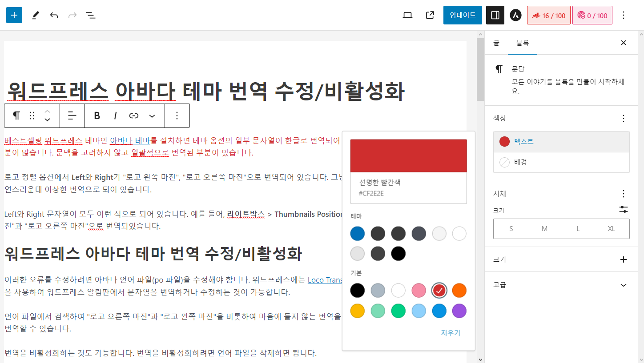Toggle the settings sidebar panel icon
The height and width of the screenshot is (363, 644).
pyautogui.click(x=495, y=15)
